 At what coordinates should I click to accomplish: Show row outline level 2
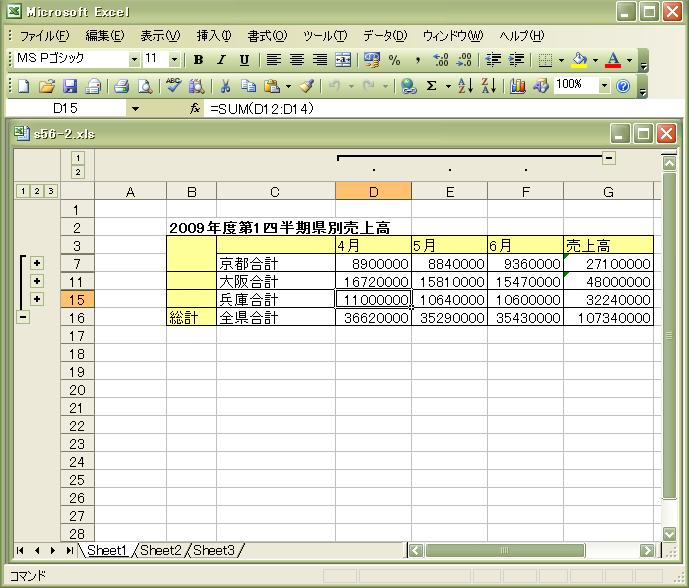[37, 191]
